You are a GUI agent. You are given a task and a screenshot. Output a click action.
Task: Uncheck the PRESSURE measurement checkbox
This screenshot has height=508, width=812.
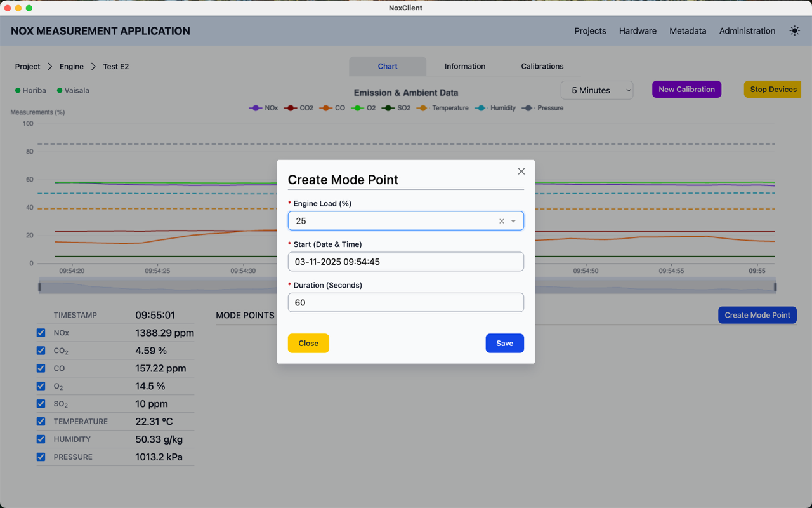[41, 457]
